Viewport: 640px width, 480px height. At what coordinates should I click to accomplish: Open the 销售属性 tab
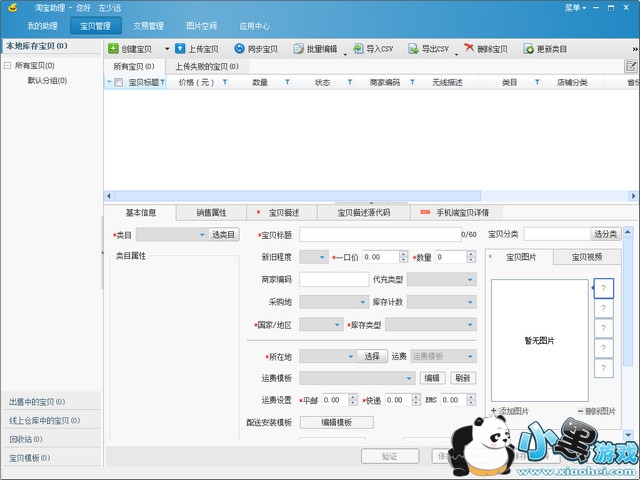pos(211,212)
